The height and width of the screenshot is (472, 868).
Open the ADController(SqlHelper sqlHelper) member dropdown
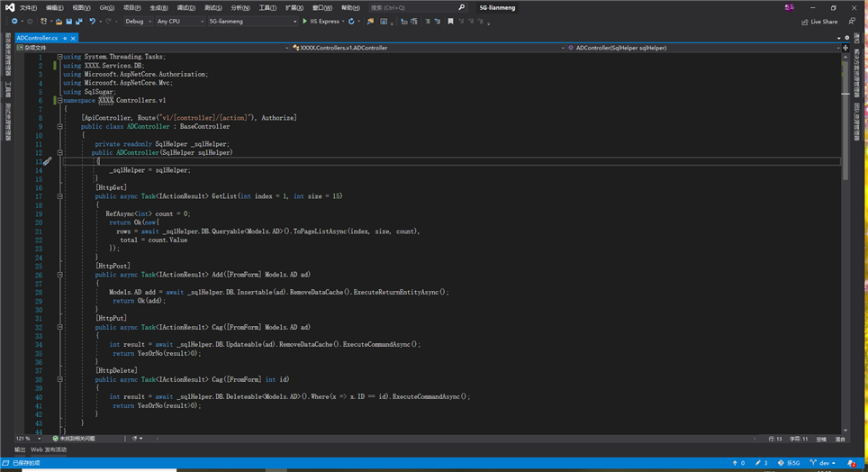click(703, 48)
